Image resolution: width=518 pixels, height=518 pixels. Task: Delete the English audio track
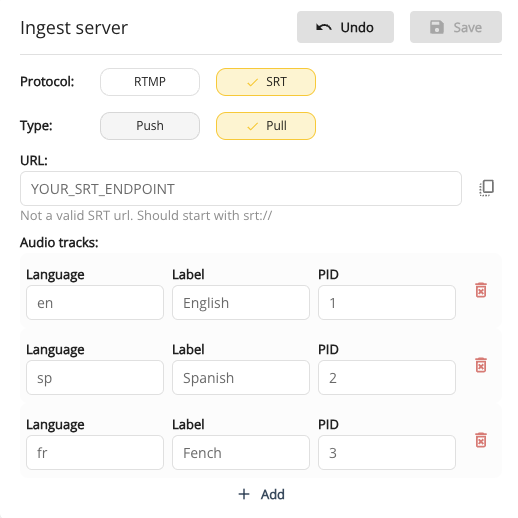[481, 290]
